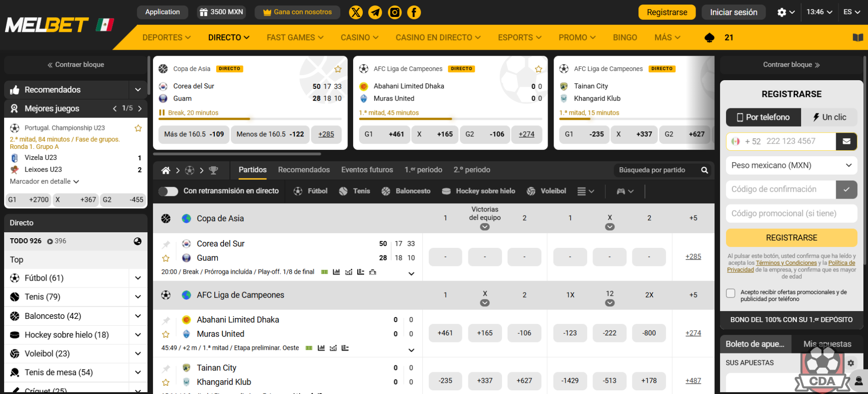
Task: Open the +285 more markets link
Action: 693,257
